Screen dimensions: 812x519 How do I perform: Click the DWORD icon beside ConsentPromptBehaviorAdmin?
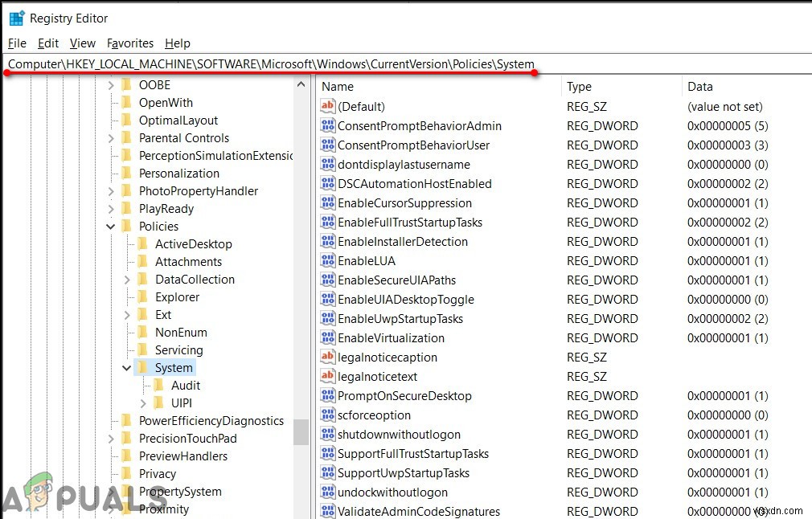point(330,125)
